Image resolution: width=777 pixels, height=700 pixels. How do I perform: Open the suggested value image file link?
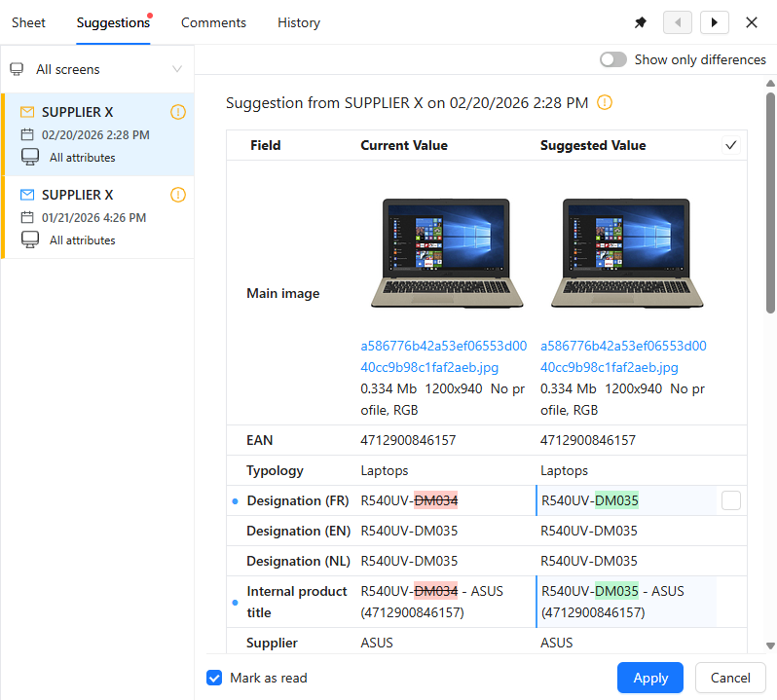pos(623,356)
